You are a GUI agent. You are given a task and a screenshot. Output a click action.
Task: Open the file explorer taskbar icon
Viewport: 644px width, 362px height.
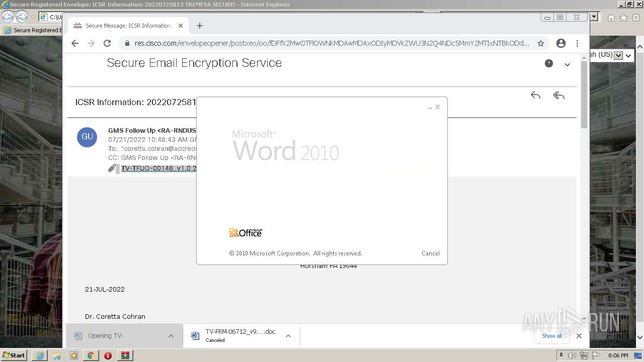tap(57, 355)
